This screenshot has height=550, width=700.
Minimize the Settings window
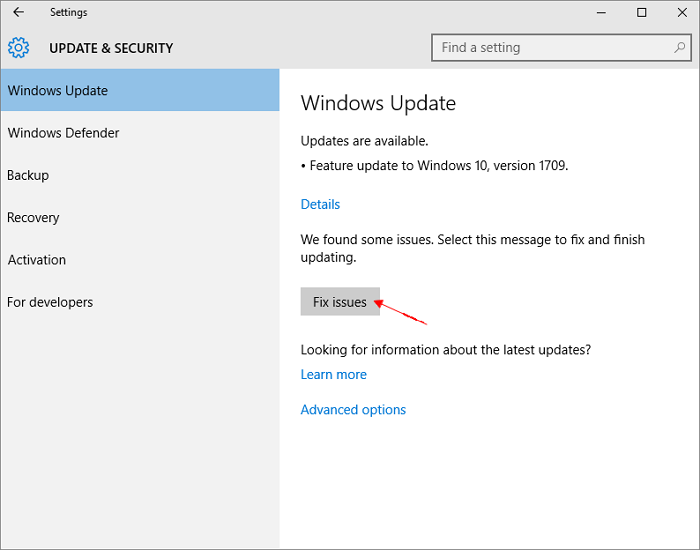(601, 12)
